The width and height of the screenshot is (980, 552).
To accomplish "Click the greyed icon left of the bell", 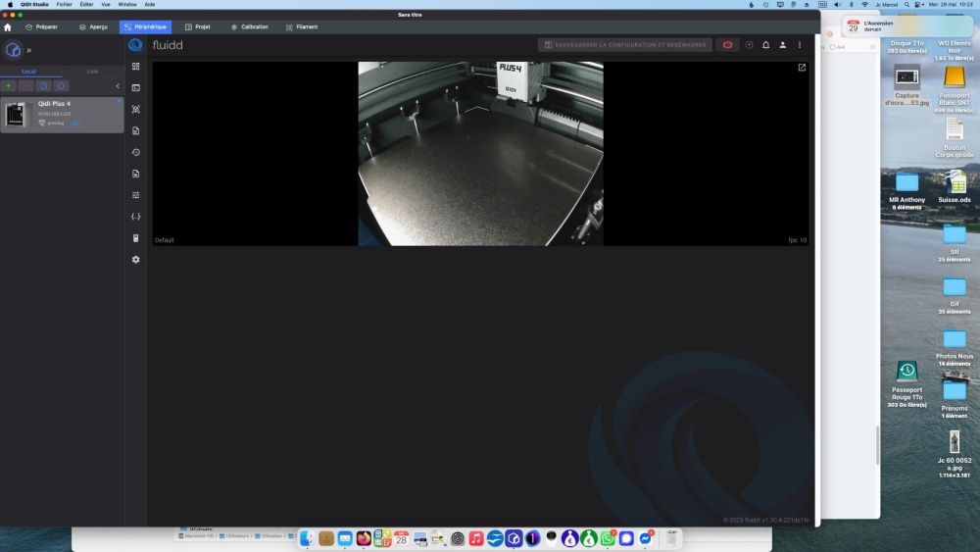I will click(x=749, y=45).
